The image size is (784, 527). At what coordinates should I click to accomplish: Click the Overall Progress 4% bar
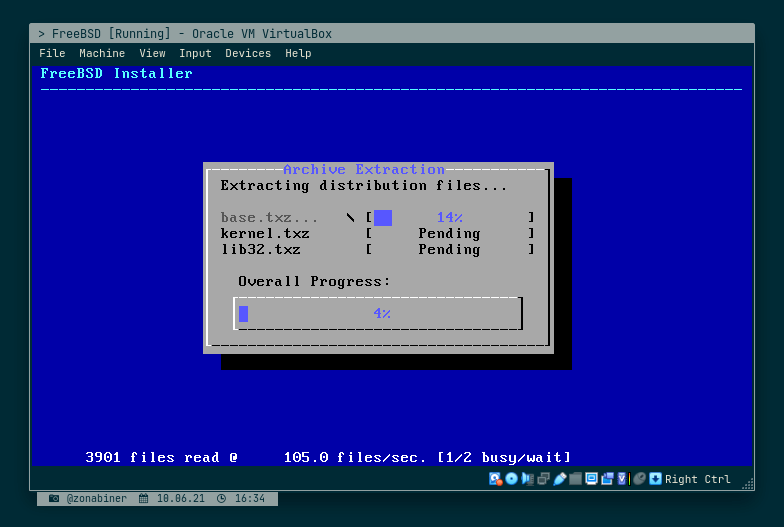click(x=378, y=314)
